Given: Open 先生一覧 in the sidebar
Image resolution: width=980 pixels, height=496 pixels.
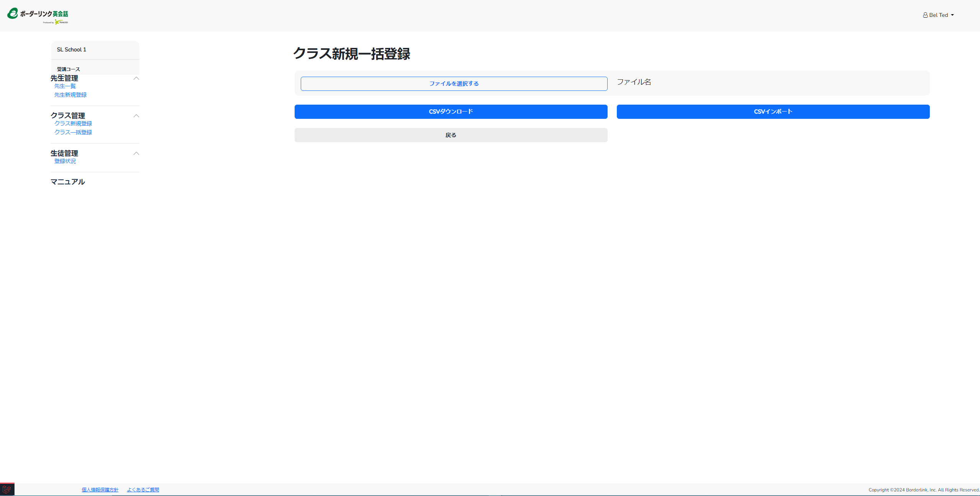Looking at the screenshot, I should (65, 86).
